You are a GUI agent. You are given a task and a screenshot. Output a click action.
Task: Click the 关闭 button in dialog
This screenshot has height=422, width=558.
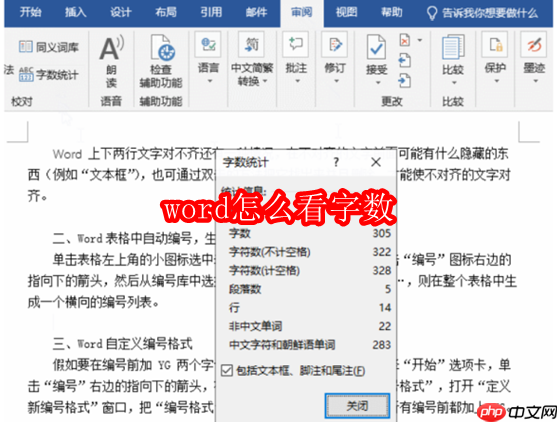pos(357,406)
